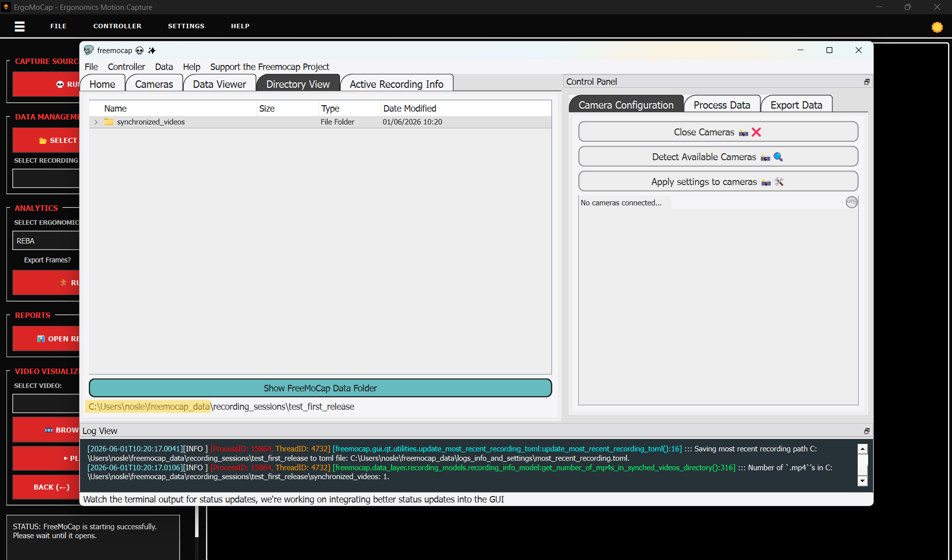
Task: Click the BROW browse video button
Action: (46, 430)
